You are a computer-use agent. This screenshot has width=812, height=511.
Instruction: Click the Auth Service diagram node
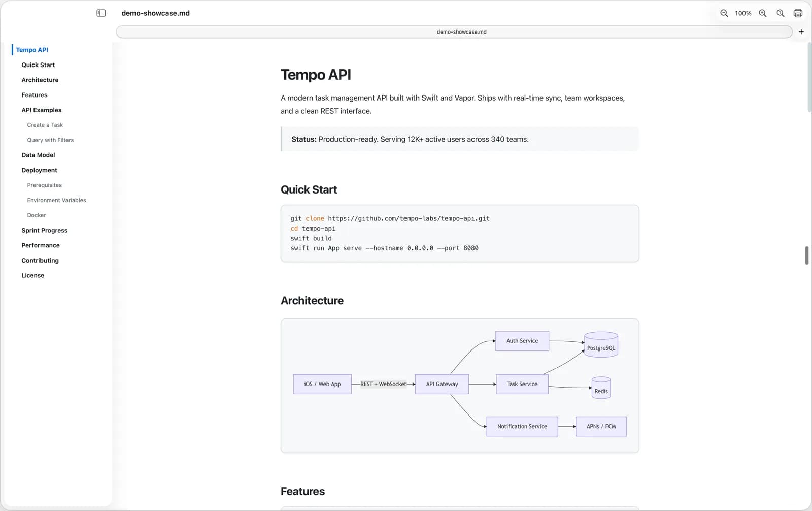coord(522,341)
